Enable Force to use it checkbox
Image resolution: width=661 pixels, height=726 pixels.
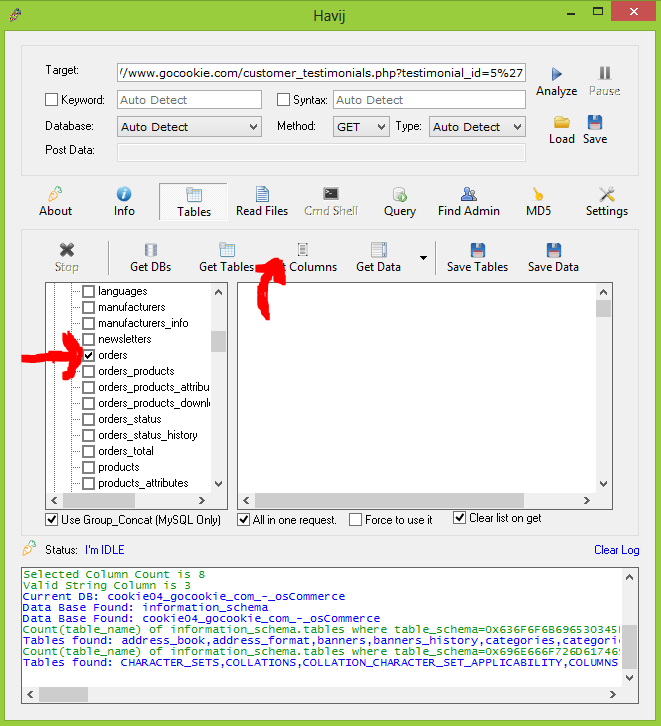(x=355, y=520)
